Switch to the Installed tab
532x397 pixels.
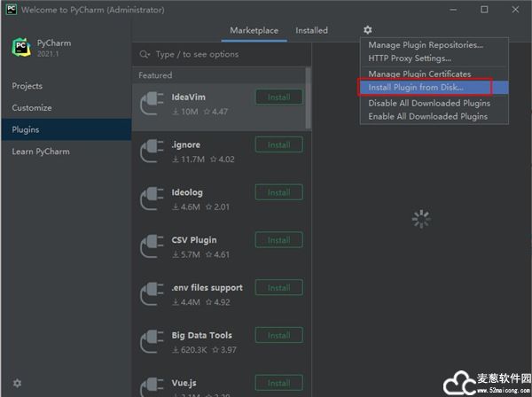tap(311, 30)
